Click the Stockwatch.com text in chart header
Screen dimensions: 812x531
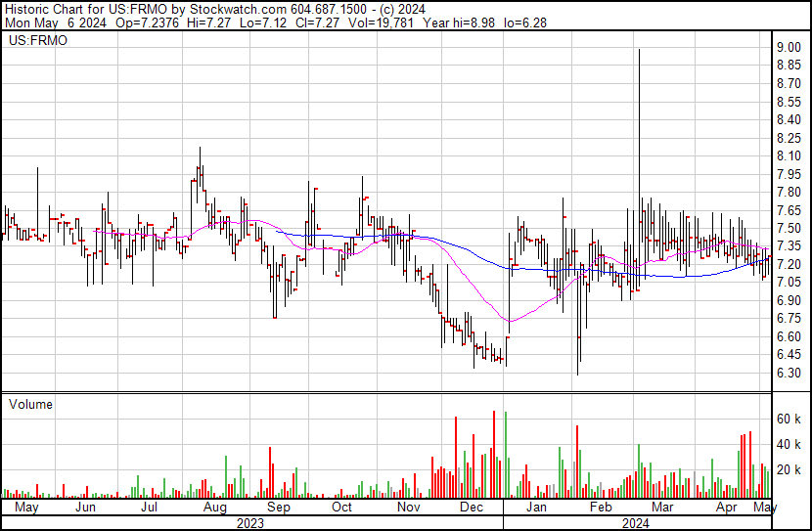pyautogui.click(x=238, y=8)
